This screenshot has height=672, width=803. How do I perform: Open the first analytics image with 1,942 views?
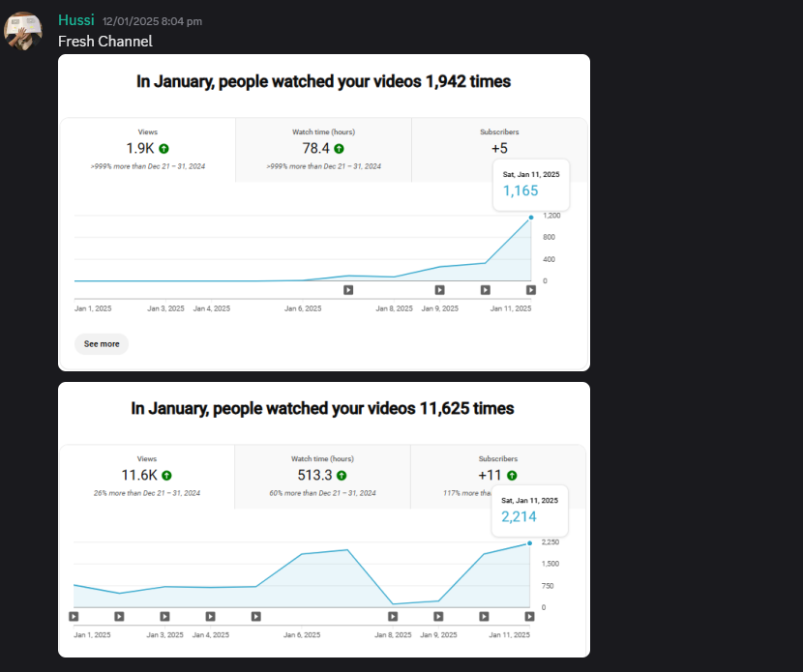[324, 213]
